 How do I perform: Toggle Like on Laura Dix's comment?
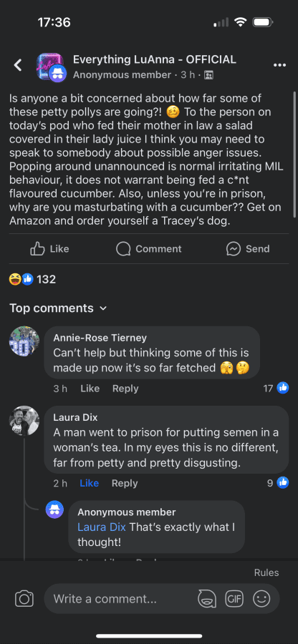pyautogui.click(x=90, y=484)
